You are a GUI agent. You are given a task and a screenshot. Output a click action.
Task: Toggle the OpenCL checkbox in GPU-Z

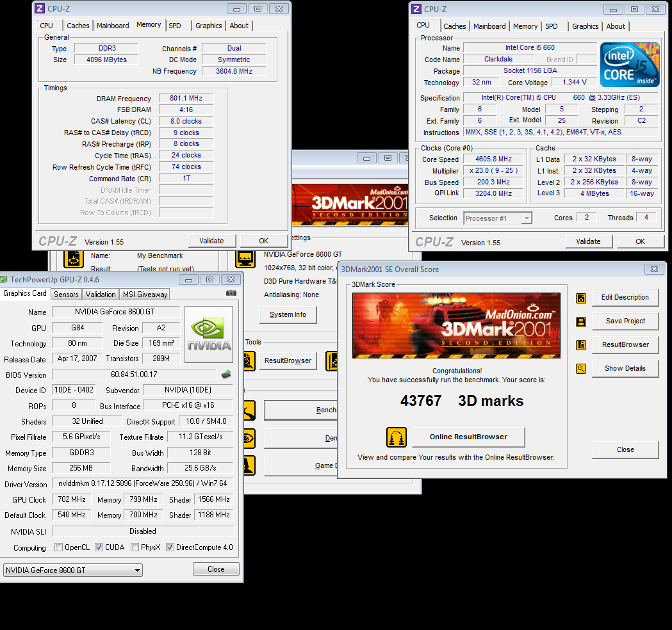[59, 547]
